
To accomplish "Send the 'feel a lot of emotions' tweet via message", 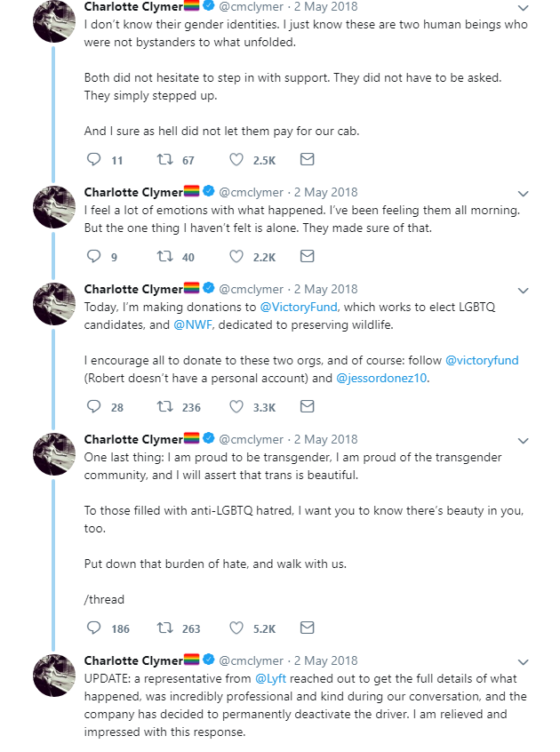I will [x=307, y=256].
